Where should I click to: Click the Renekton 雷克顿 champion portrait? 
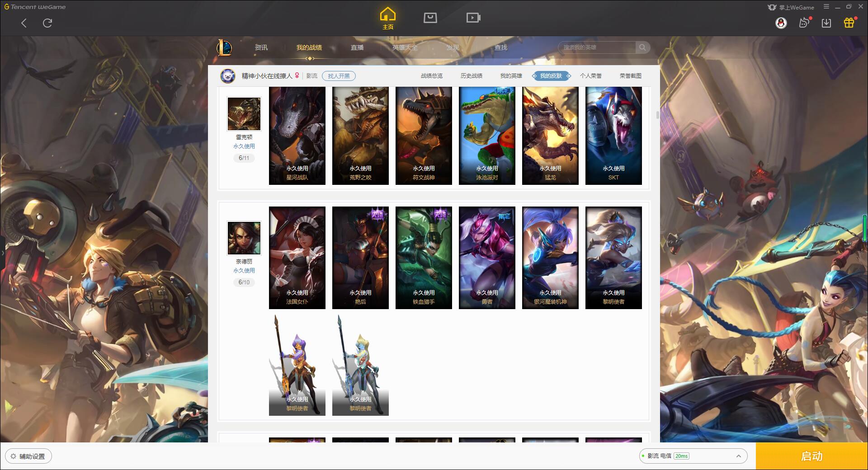[244, 114]
